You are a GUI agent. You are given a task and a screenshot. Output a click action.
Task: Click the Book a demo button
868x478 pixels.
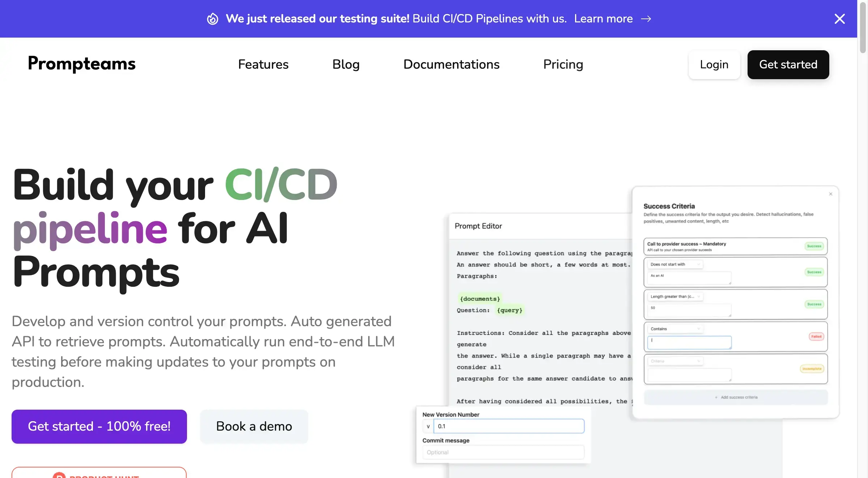point(254,426)
